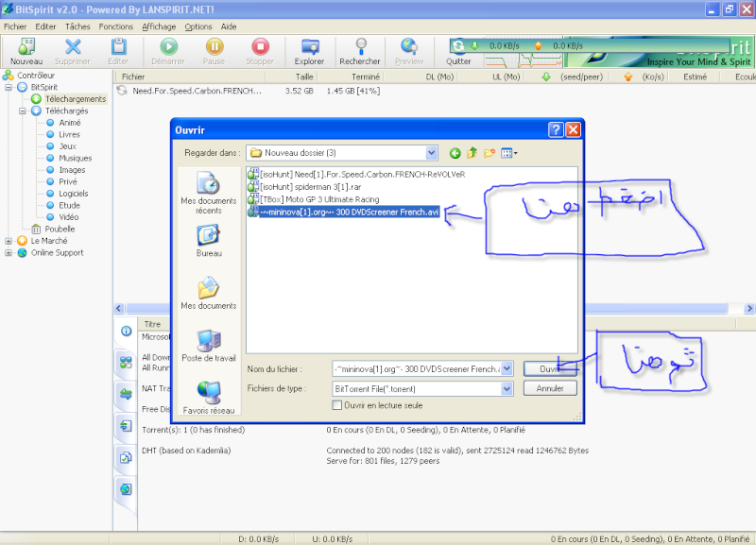The height and width of the screenshot is (545, 756).
Task: Expand the Online Support tree node
Action: click(x=9, y=252)
